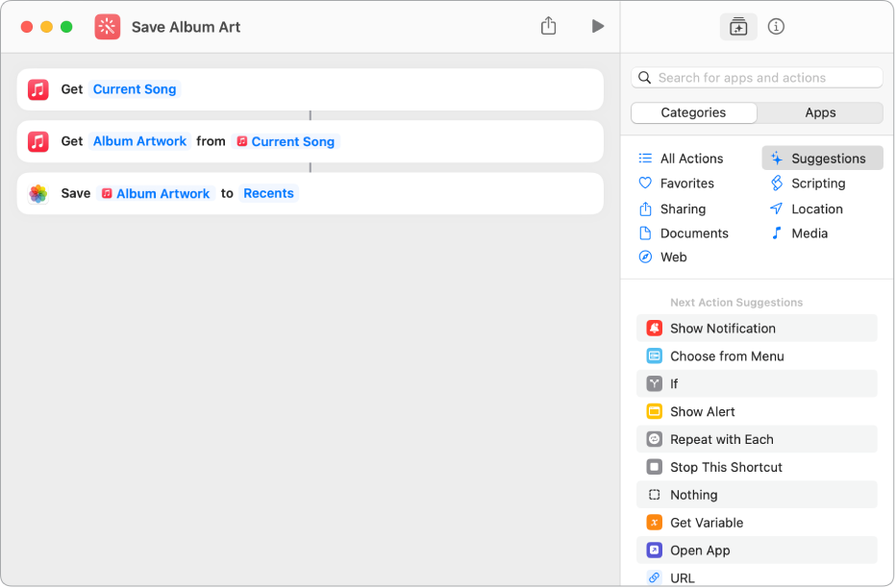896x588 pixels.
Task: Change the Current Song parameter in first action
Action: coord(135,89)
